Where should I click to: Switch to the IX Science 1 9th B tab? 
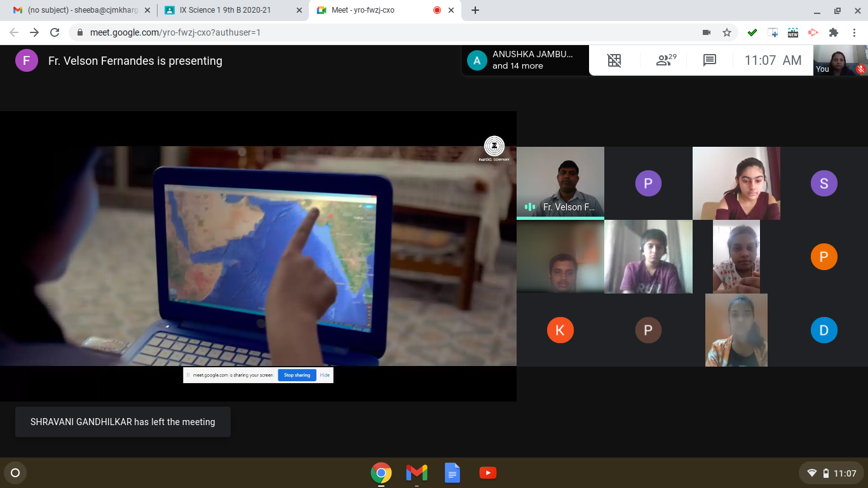tap(226, 10)
